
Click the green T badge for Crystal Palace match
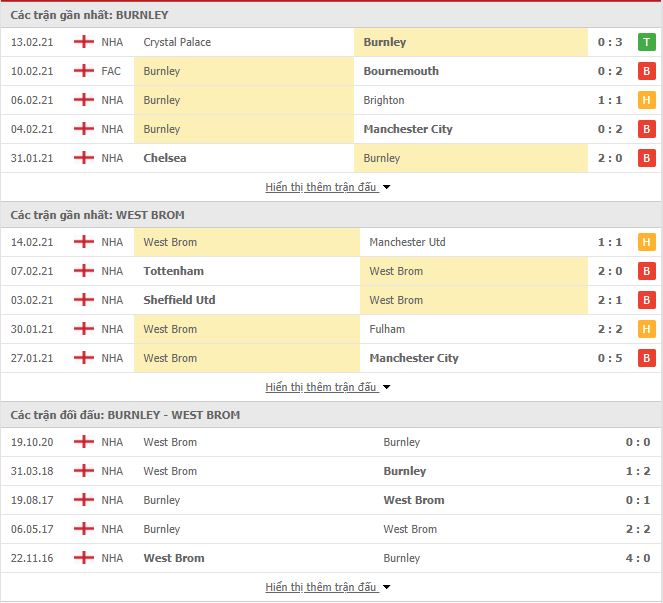(x=646, y=42)
